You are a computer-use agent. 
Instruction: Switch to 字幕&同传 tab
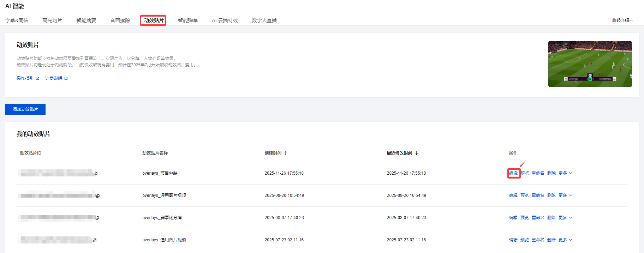(17, 20)
